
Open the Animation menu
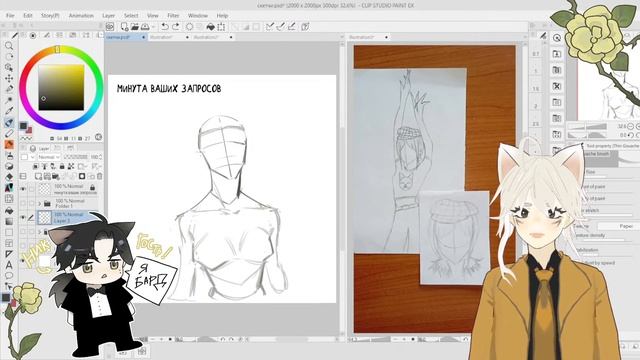pos(81,16)
